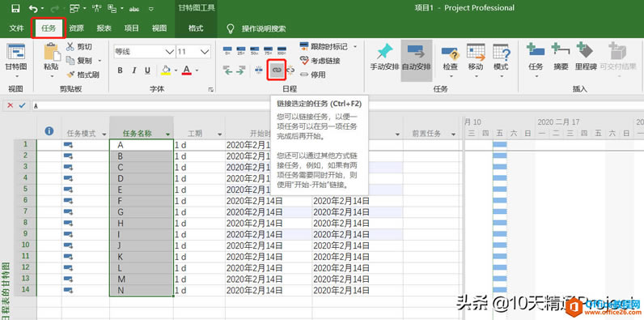Open font name combo box 等线
This screenshot has width=644, height=320.
(145, 51)
